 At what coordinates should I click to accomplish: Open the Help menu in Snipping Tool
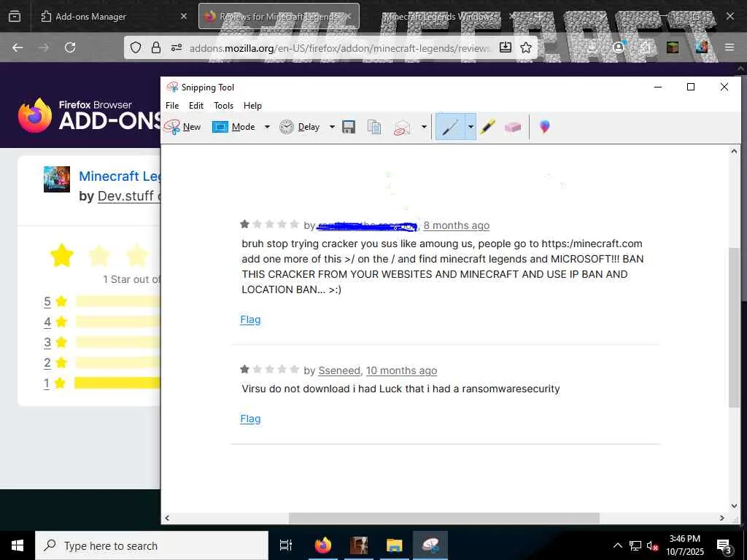coord(252,106)
